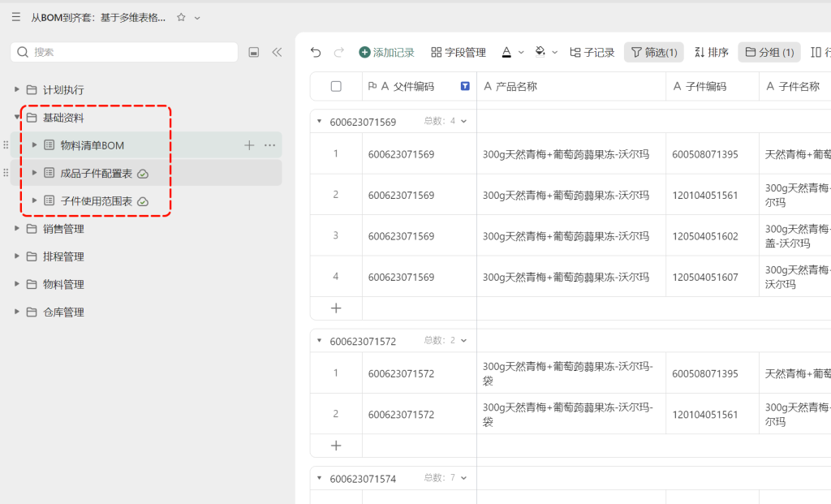Open 总数: 4 summary dropdown
The height and width of the screenshot is (504, 831).
point(446,122)
